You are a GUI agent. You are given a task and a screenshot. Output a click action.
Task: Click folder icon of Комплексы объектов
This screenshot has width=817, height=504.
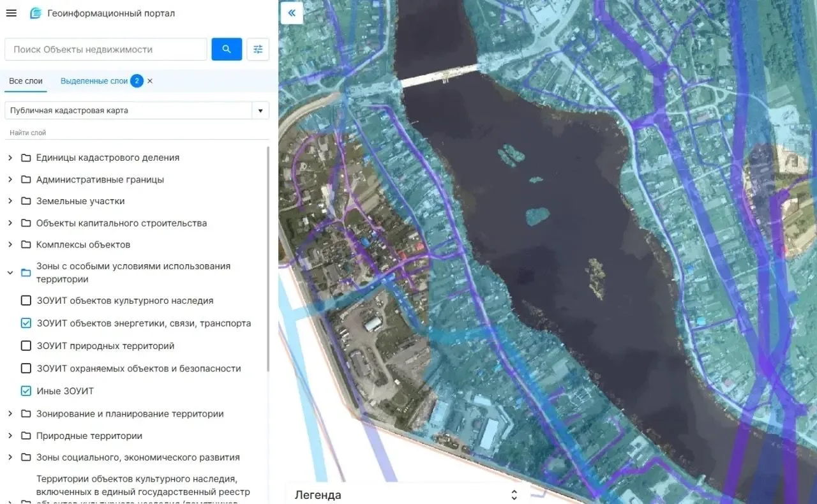click(x=26, y=244)
